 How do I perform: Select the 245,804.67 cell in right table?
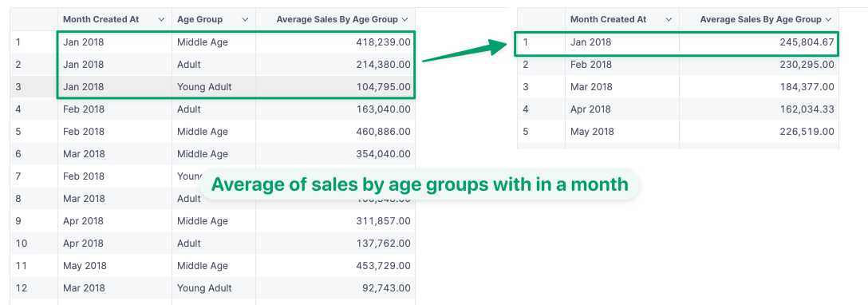point(759,42)
